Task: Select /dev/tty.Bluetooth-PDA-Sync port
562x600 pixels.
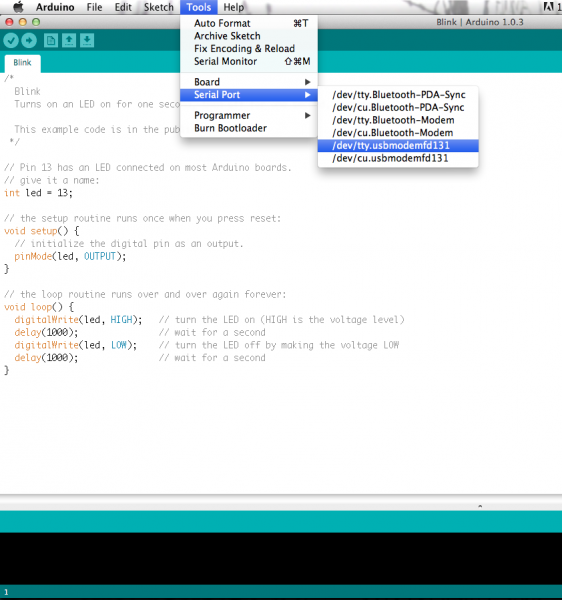Action: (x=398, y=95)
